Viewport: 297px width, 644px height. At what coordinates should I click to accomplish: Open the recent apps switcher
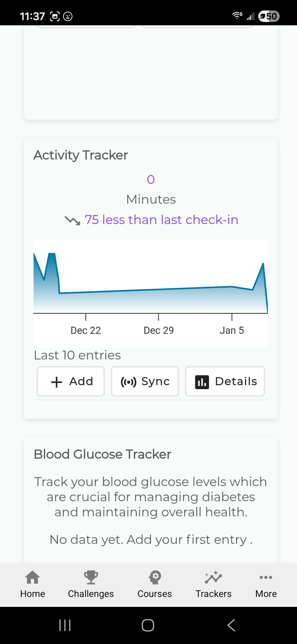point(65,625)
